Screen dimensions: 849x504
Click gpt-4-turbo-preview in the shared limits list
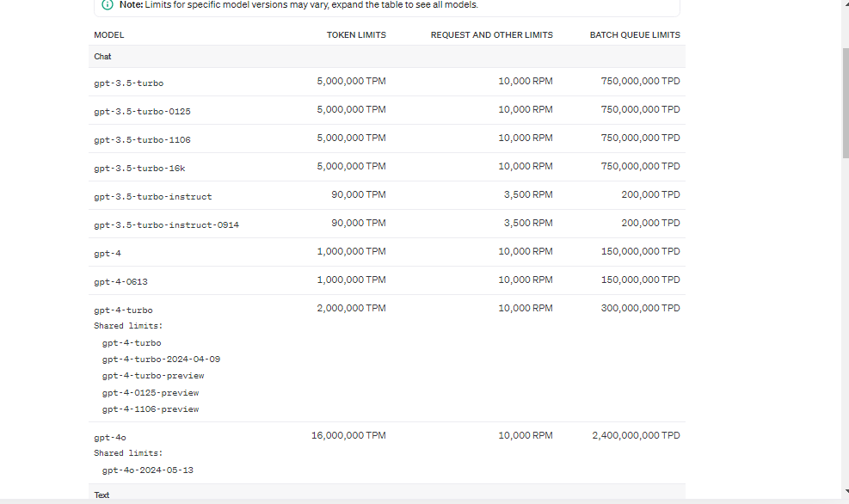click(153, 376)
